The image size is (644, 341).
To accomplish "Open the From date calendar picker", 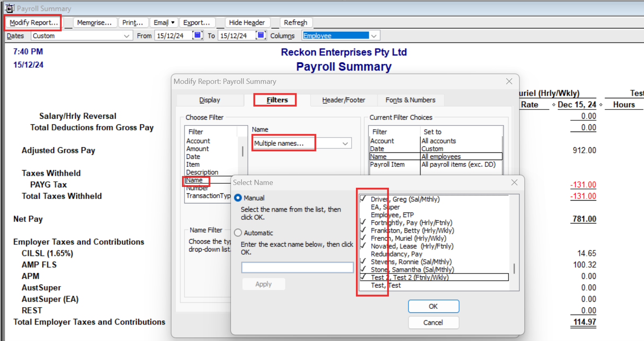I will [x=197, y=35].
